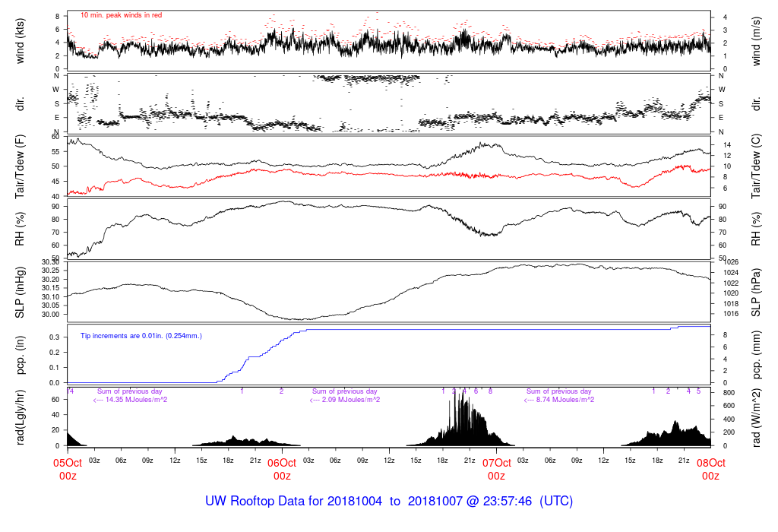The width and height of the screenshot is (778, 532).
Task: Click the '07Oct 00z' date label
Action: (497, 469)
